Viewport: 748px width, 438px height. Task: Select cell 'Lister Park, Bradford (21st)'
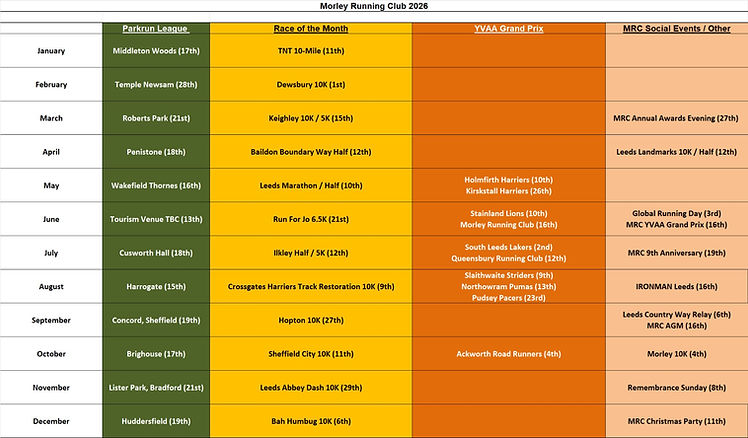pyautogui.click(x=156, y=387)
